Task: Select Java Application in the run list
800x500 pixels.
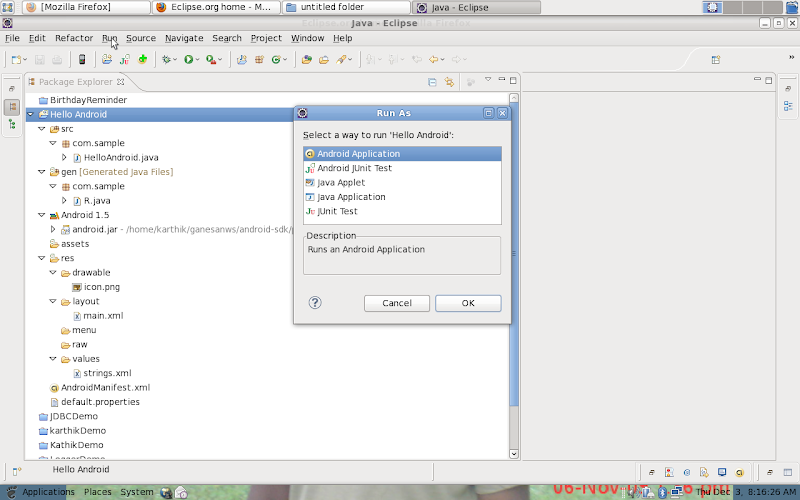Action: [402, 196]
